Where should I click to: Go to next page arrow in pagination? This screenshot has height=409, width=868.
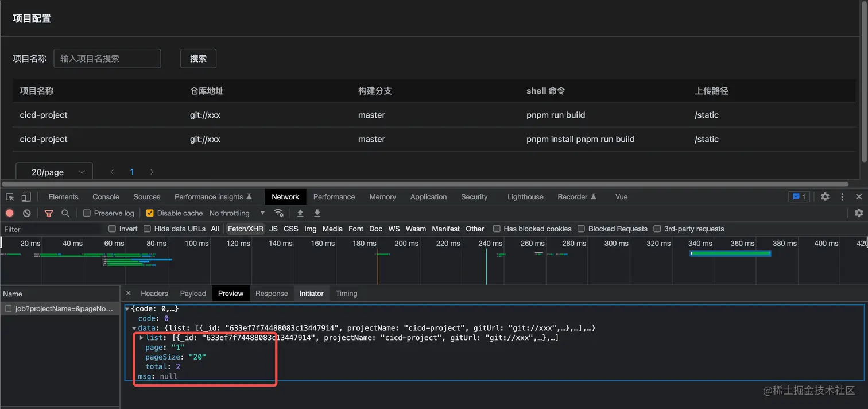tap(152, 172)
